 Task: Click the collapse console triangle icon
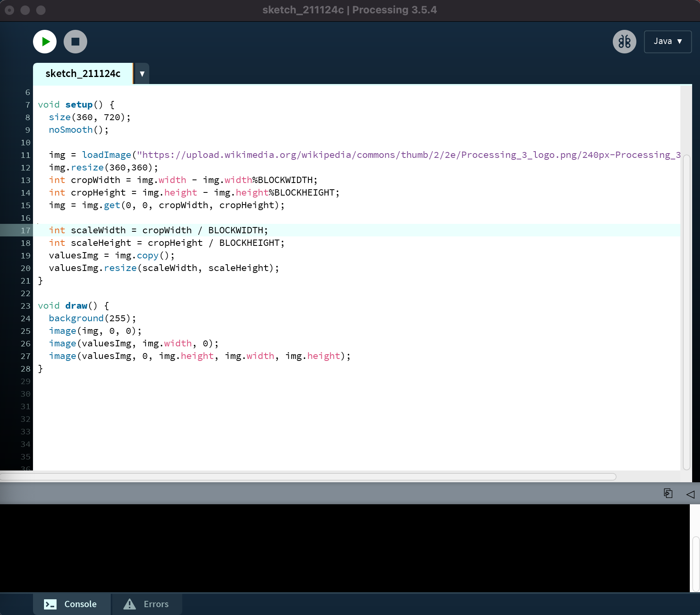(x=691, y=494)
